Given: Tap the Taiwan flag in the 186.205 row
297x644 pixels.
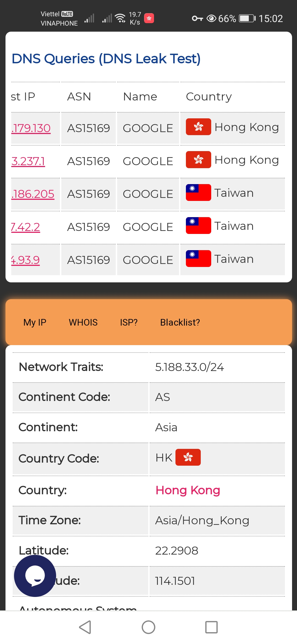Looking at the screenshot, I should tap(198, 193).
